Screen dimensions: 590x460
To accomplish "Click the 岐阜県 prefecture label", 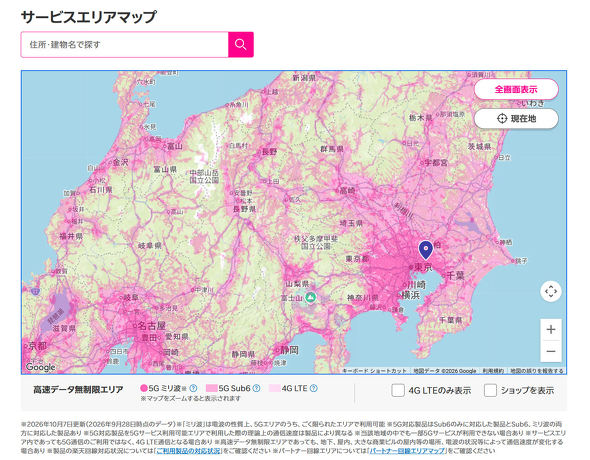I will (x=150, y=246).
